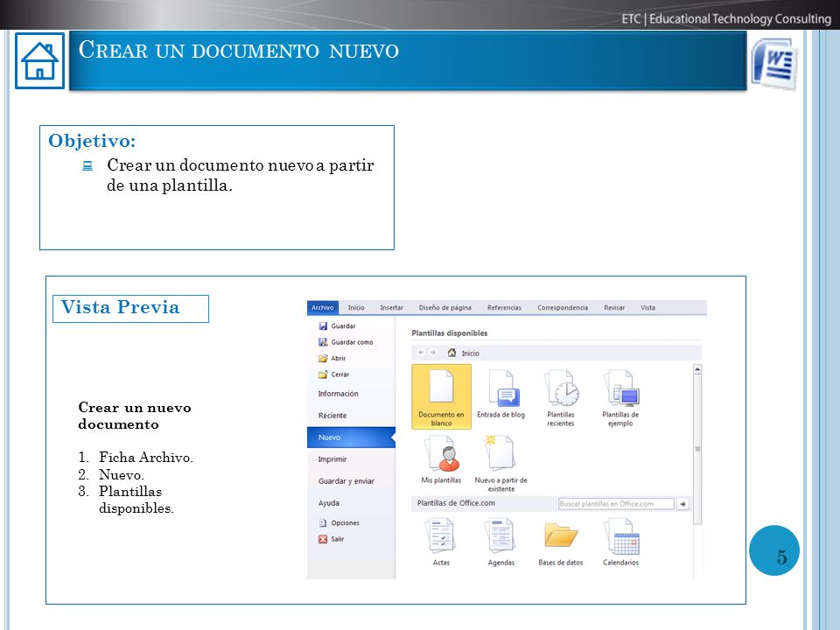Click the template list scrollbar thumb
This screenshot has width=840, height=630.
coord(697,449)
